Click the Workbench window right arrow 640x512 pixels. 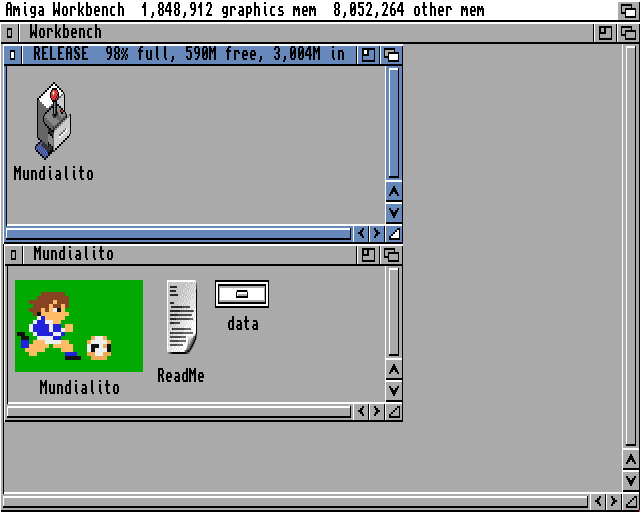click(x=614, y=501)
